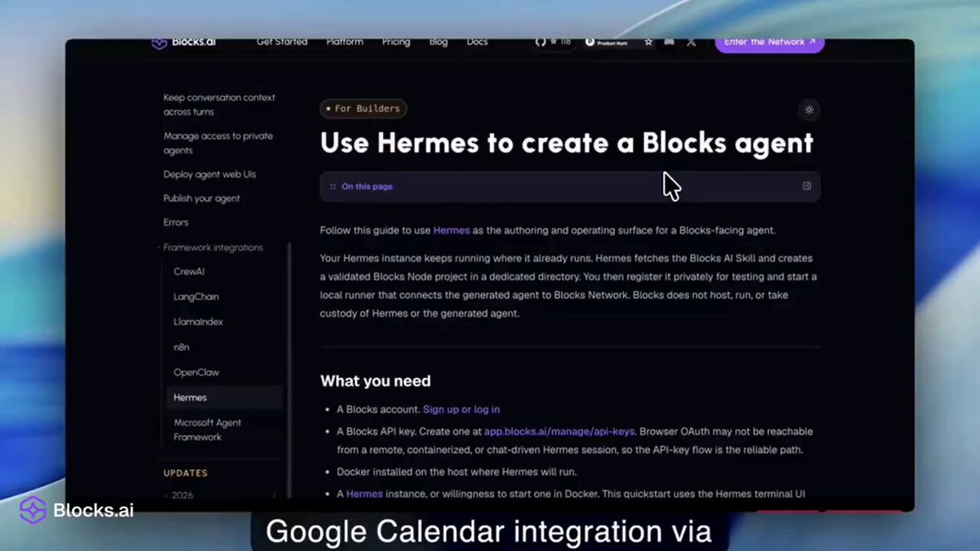The width and height of the screenshot is (980, 551).
Task: Select LangChain integration in sidebar
Action: coord(196,296)
